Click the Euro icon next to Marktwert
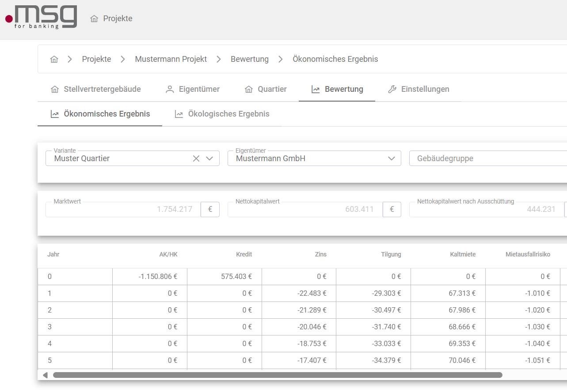The image size is (567, 392). (x=210, y=209)
